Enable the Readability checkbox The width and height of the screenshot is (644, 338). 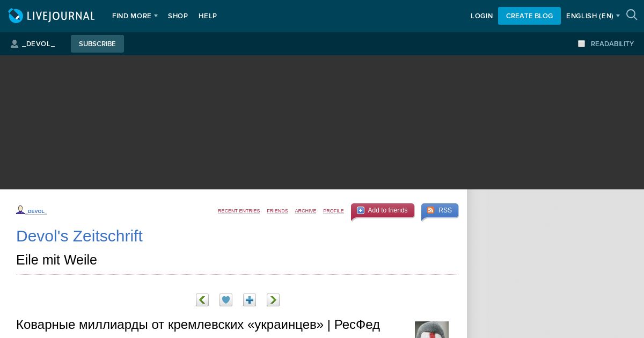coord(581,44)
